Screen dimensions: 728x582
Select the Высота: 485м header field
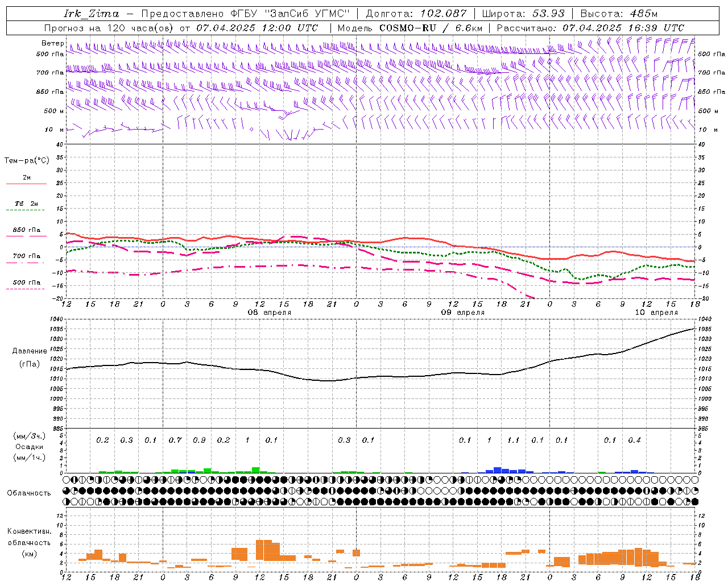tap(619, 14)
